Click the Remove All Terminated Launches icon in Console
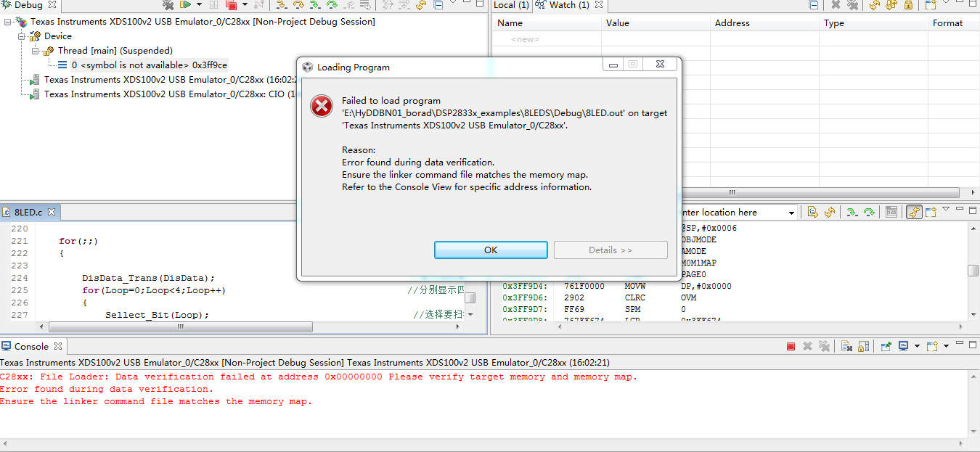 (x=824, y=346)
